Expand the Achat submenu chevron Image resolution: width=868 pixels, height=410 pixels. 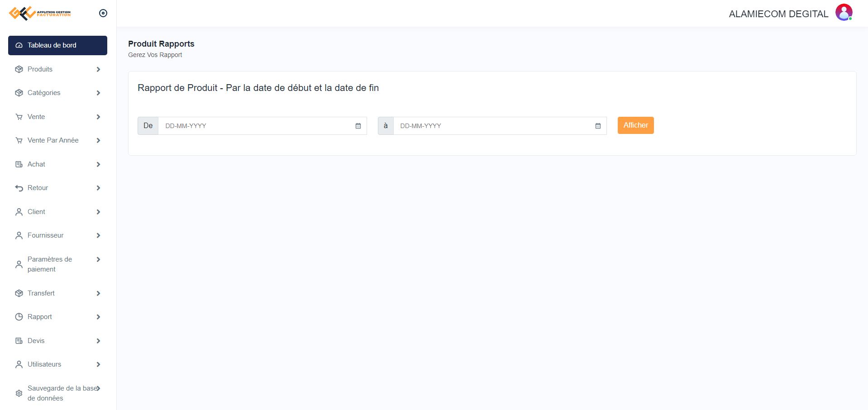pos(98,164)
